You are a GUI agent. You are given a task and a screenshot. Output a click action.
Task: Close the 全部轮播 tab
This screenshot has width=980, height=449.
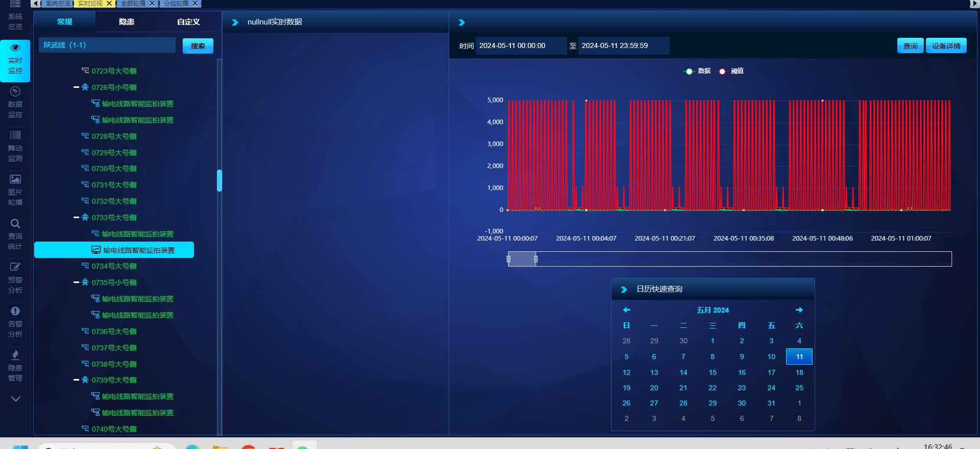tap(152, 4)
